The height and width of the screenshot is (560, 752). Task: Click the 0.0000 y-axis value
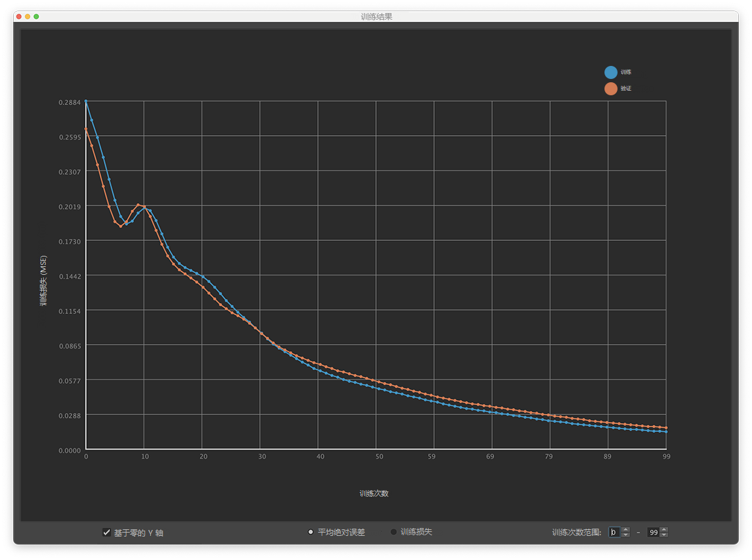(70, 451)
